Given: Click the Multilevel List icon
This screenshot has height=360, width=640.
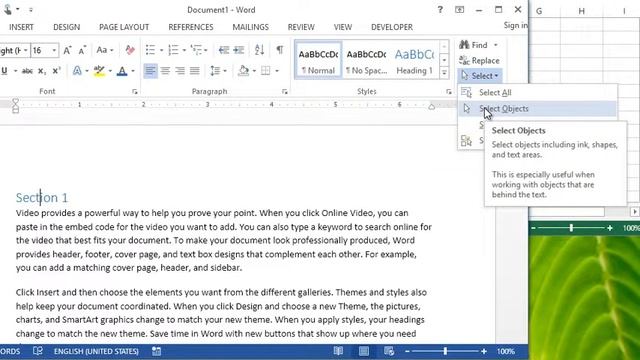Looking at the screenshot, I should 196,50.
